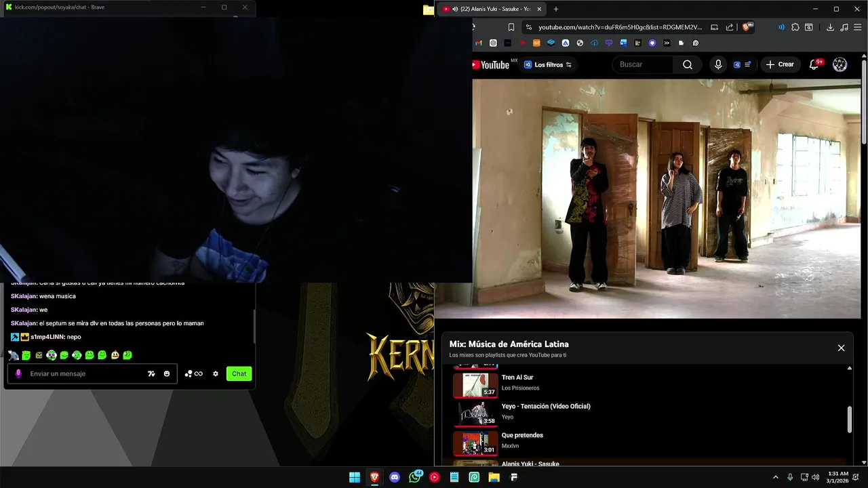The width and height of the screenshot is (868, 488).
Task: Open the Los filtros extension button
Action: click(x=548, y=64)
